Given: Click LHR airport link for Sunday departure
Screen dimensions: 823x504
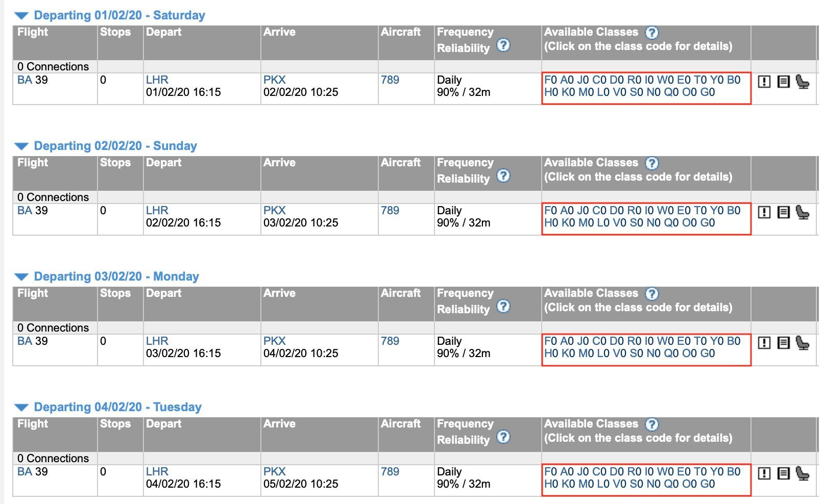Looking at the screenshot, I should click(157, 210).
